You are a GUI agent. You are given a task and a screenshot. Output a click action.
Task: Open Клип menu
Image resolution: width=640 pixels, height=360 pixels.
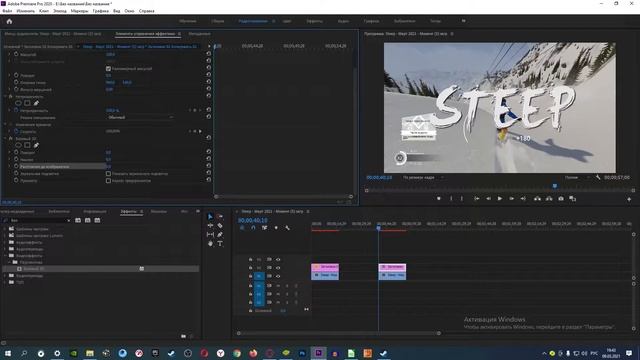pyautogui.click(x=44, y=11)
